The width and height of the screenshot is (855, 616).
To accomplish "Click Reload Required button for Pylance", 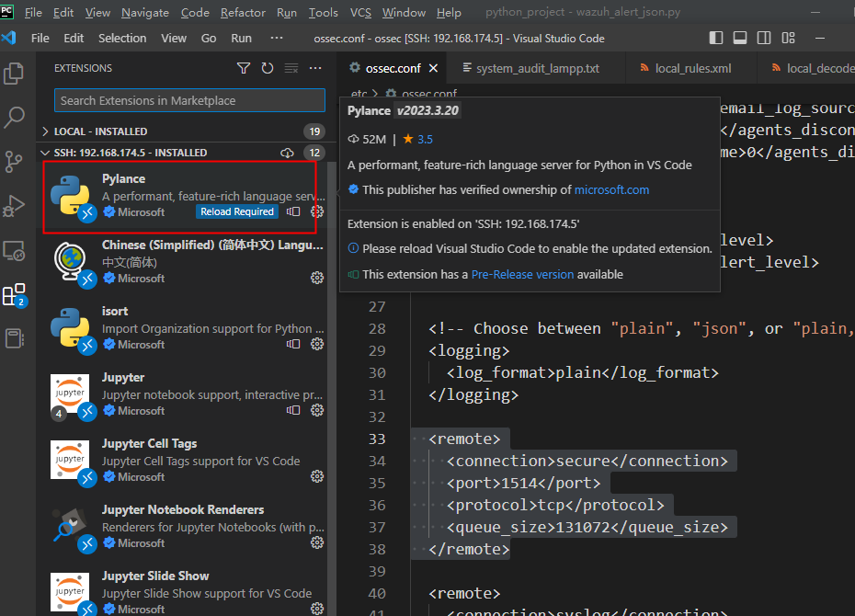I will click(x=236, y=211).
